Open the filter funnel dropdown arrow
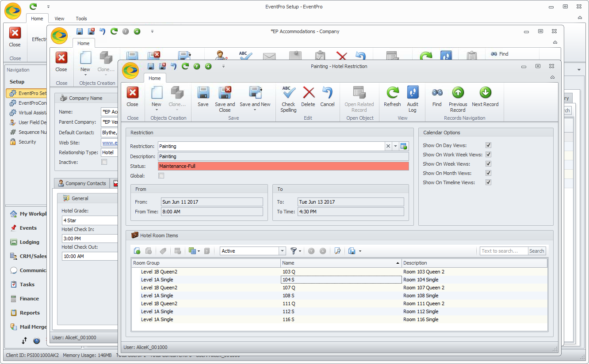Viewport: 589px width, 364px height. 300,251
